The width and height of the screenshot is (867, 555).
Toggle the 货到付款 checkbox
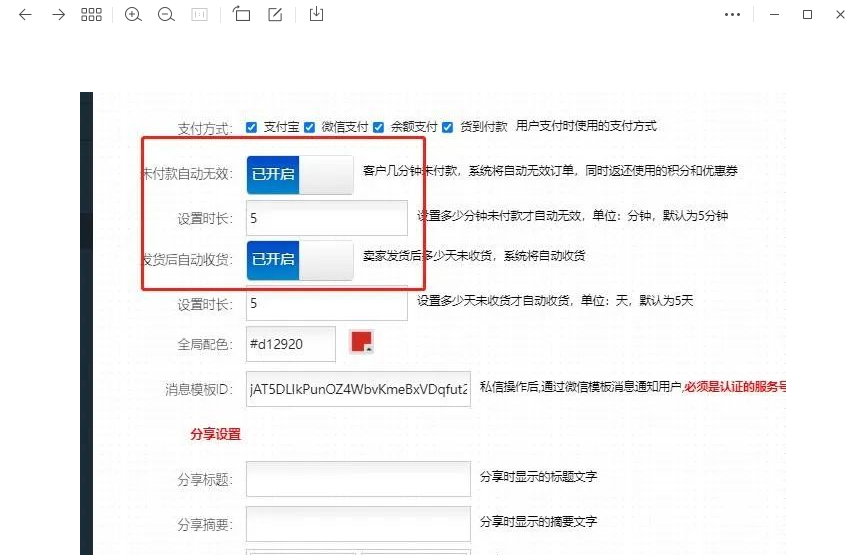pos(447,127)
